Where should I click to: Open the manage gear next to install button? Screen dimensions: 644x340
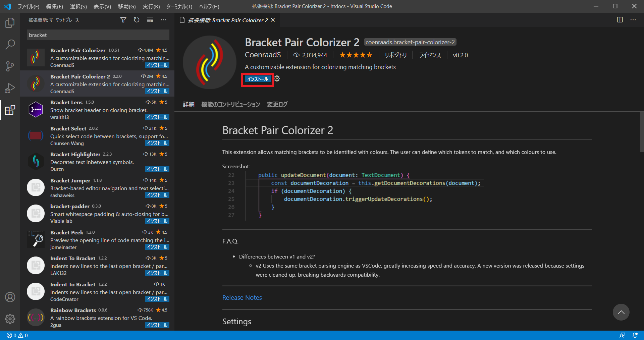(277, 79)
